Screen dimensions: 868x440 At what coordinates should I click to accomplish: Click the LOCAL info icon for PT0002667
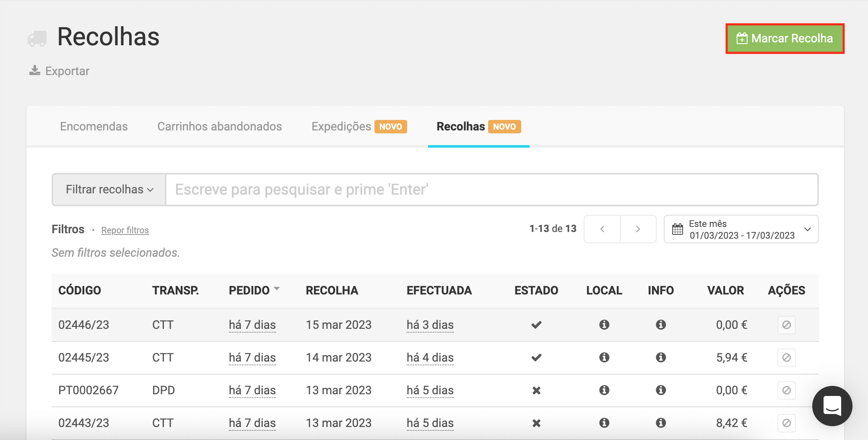pyautogui.click(x=604, y=390)
